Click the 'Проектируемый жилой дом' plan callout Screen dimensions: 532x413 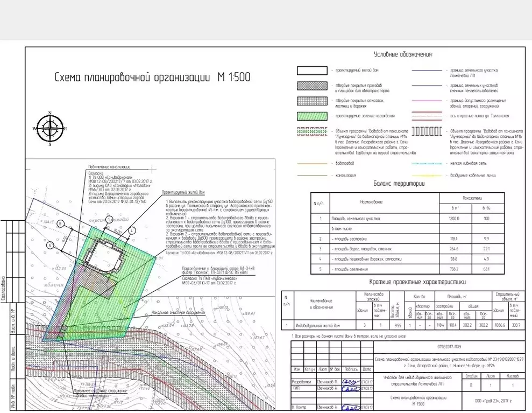pyautogui.click(x=183, y=192)
